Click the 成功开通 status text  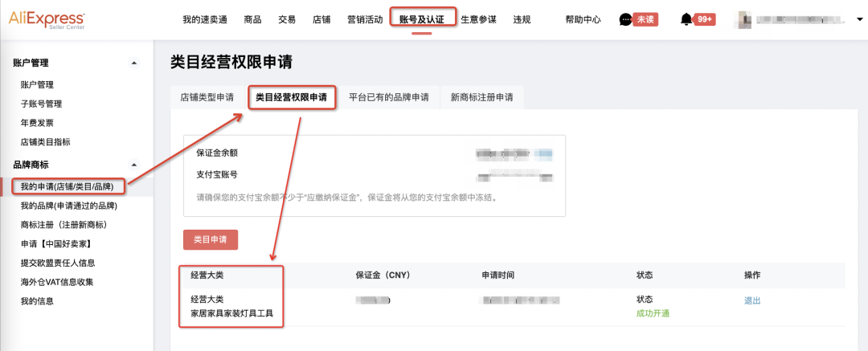653,313
